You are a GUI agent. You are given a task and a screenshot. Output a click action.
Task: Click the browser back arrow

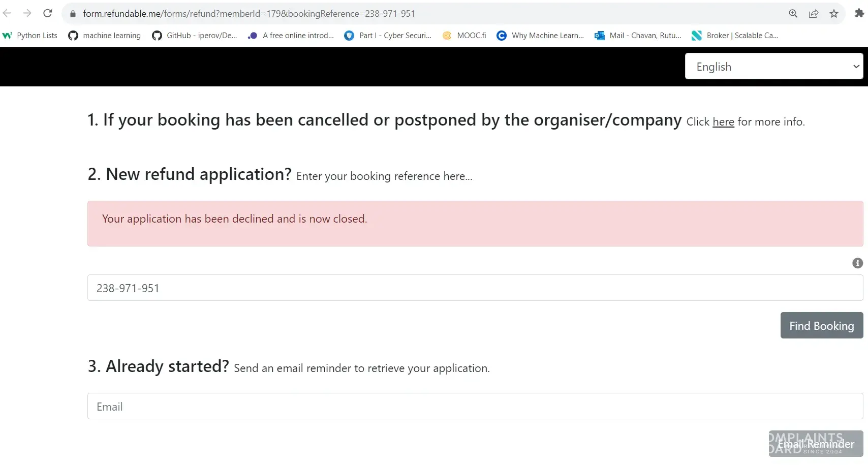tap(7, 13)
